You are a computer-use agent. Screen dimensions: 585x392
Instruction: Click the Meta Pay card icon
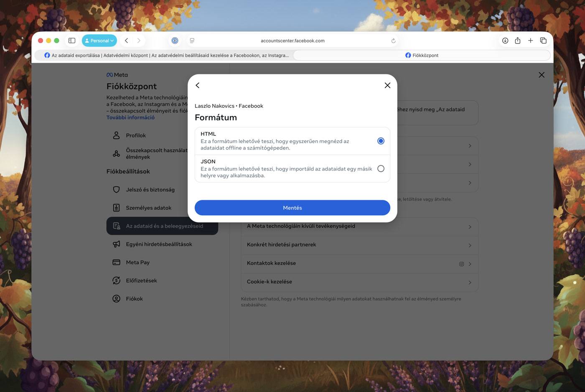point(117,262)
